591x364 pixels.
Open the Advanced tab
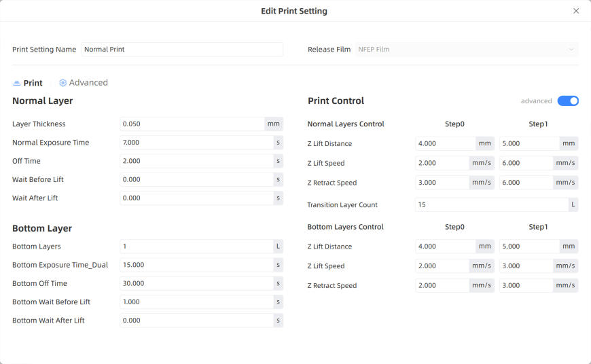click(x=84, y=83)
